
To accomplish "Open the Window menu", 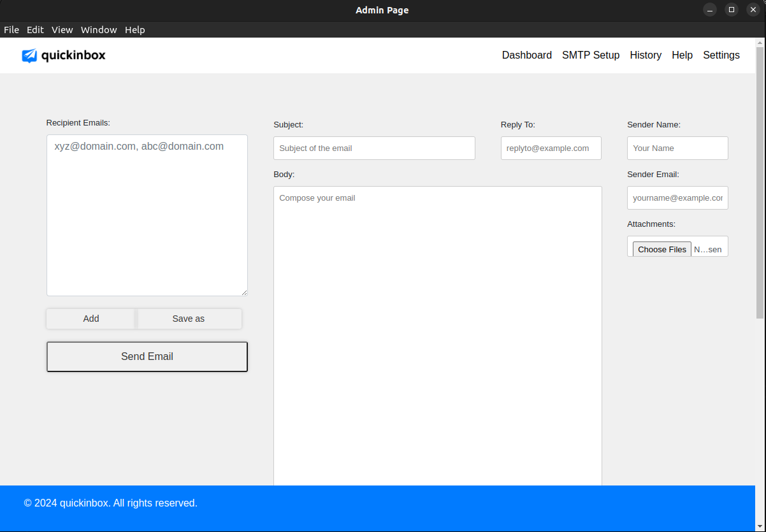I will click(x=99, y=30).
